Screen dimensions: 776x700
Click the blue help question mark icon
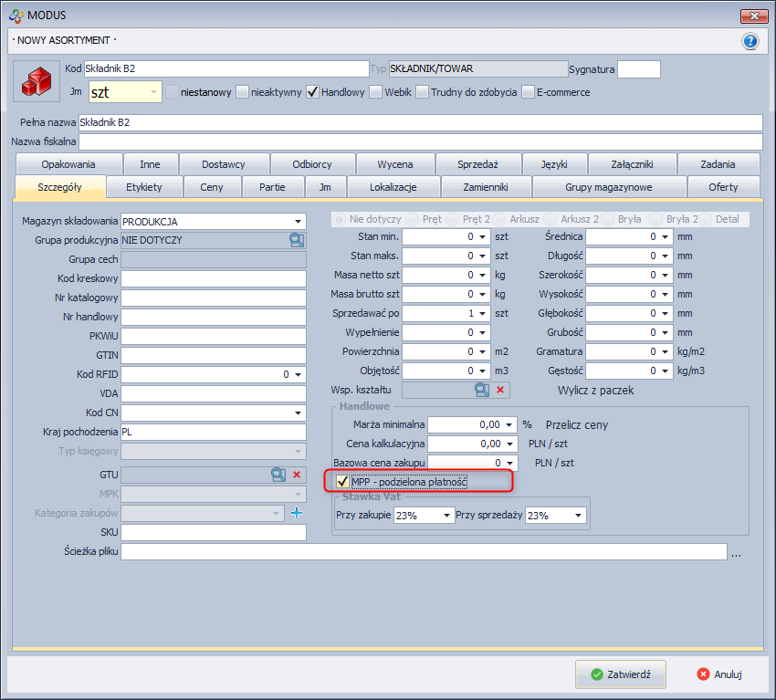750,41
